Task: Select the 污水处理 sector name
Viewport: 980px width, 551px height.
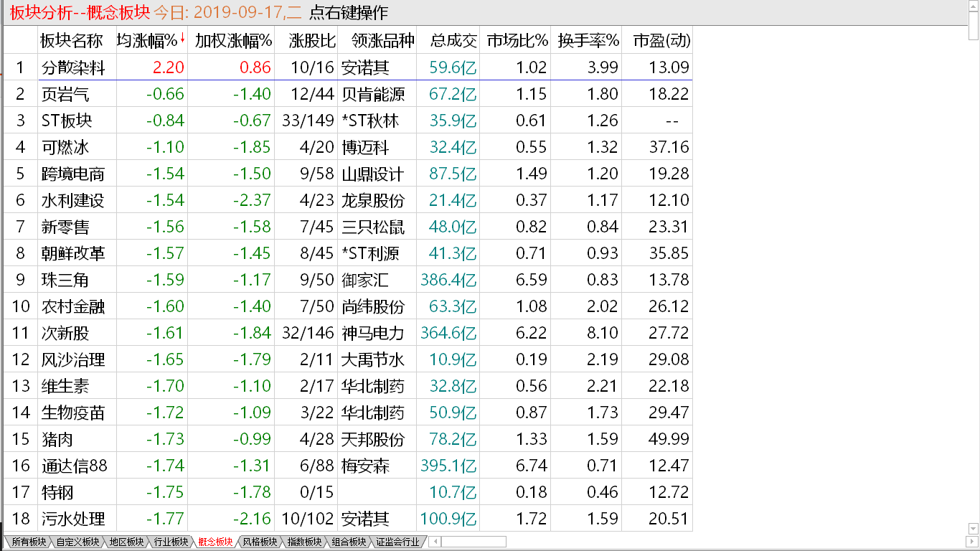Action: click(72, 519)
